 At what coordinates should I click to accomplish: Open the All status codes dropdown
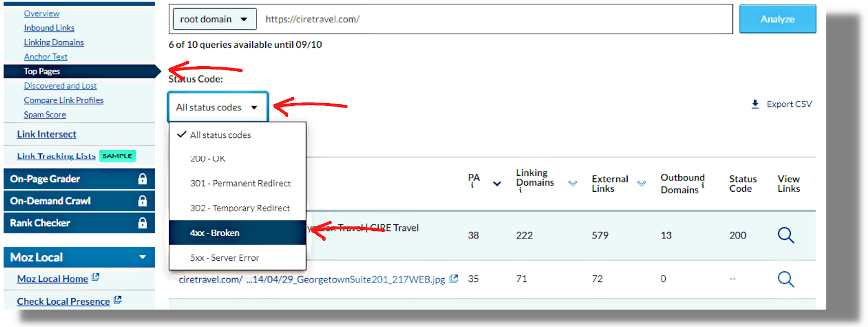[x=218, y=107]
